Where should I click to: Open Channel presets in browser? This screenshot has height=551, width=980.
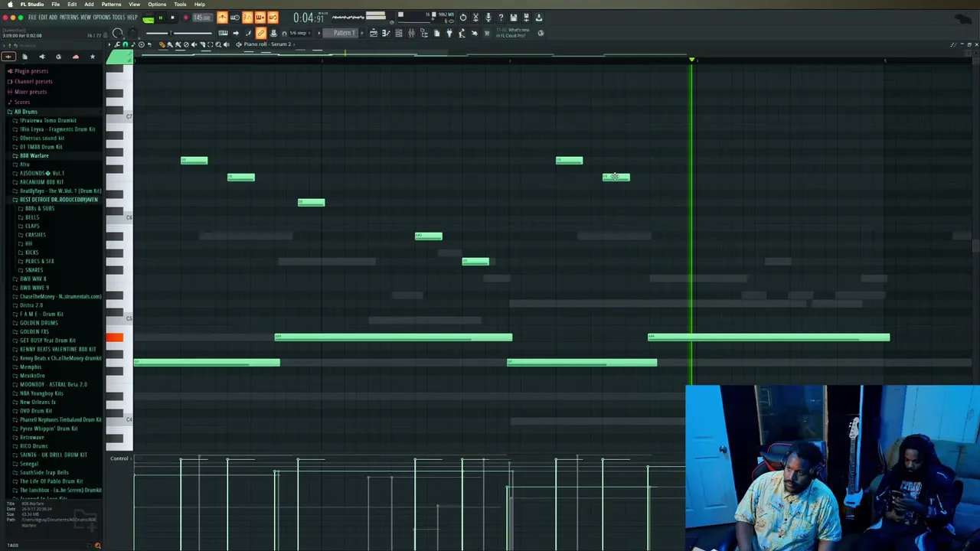point(33,81)
